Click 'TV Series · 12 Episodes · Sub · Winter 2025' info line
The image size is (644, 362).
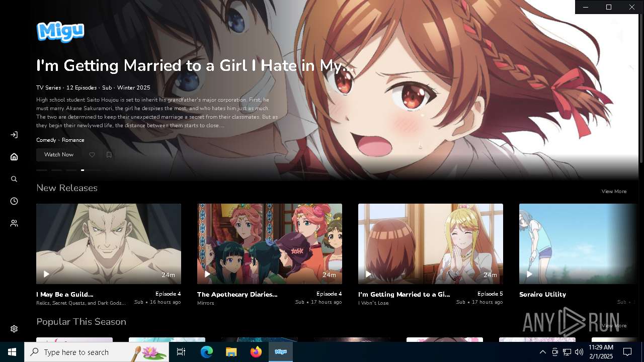point(93,87)
